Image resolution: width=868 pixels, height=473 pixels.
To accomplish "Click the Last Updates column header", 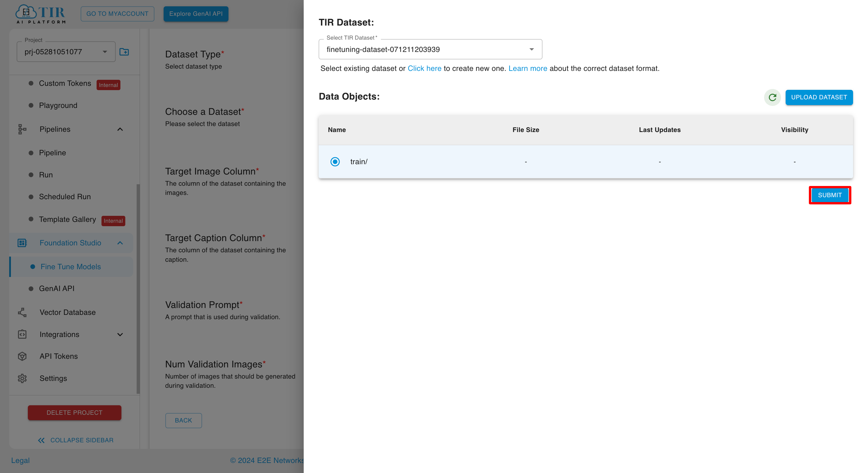I will click(659, 130).
